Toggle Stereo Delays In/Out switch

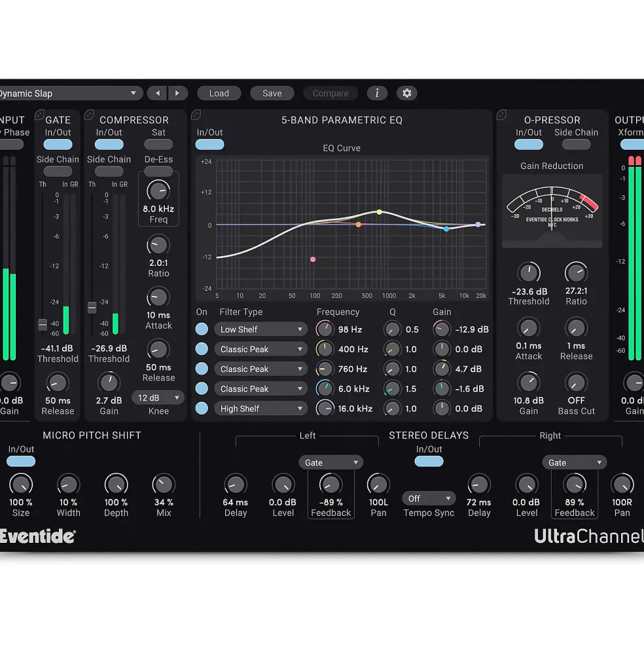(x=429, y=462)
